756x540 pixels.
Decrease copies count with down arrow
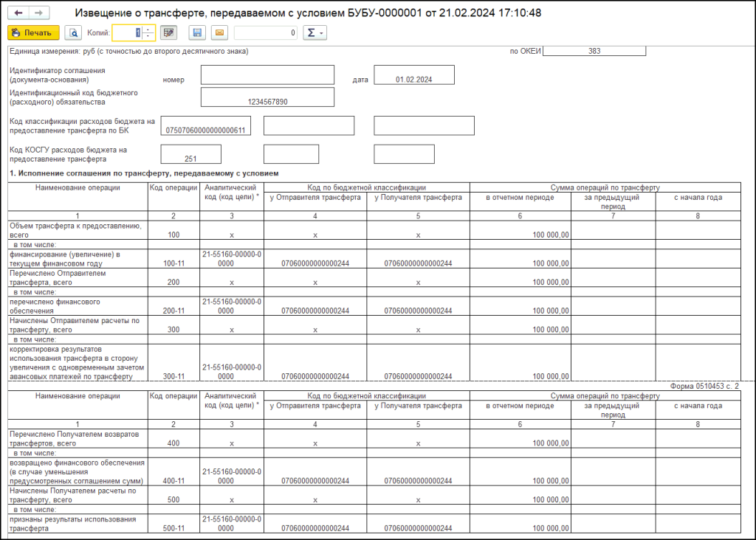(x=148, y=36)
